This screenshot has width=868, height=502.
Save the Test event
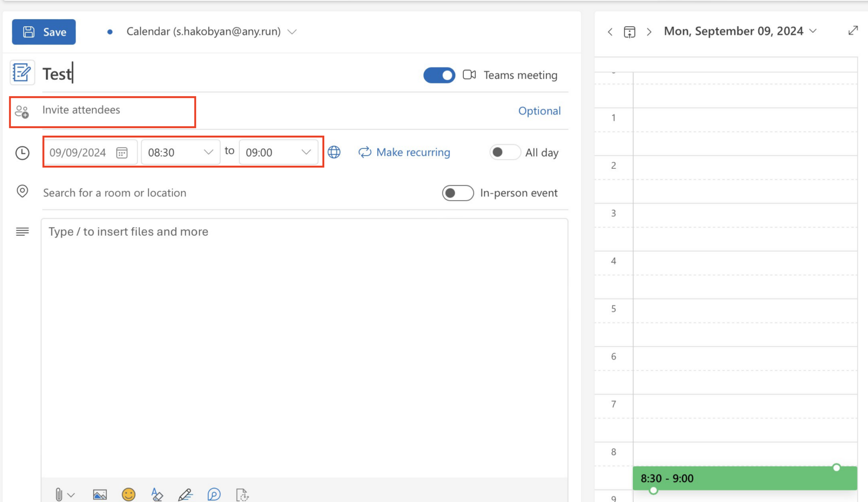point(44,31)
